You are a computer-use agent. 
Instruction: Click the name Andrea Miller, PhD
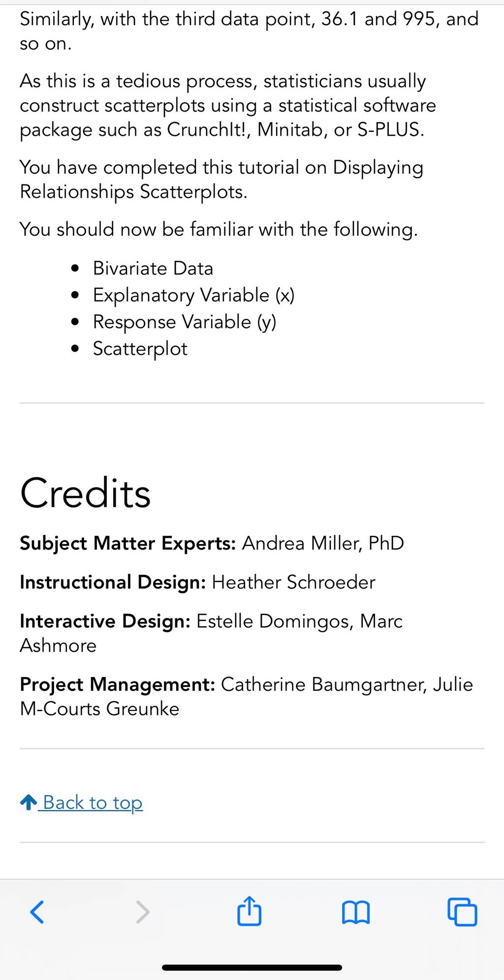click(323, 544)
